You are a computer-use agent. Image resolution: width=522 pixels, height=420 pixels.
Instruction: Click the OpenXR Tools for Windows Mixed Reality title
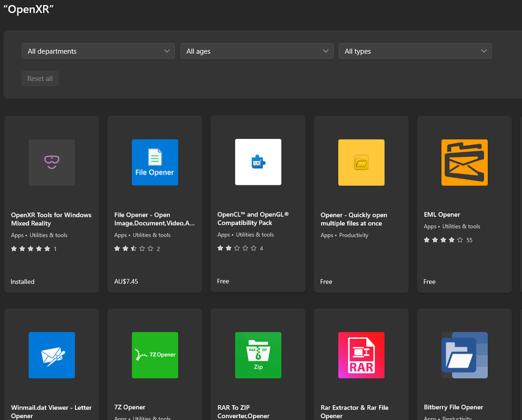tap(51, 219)
